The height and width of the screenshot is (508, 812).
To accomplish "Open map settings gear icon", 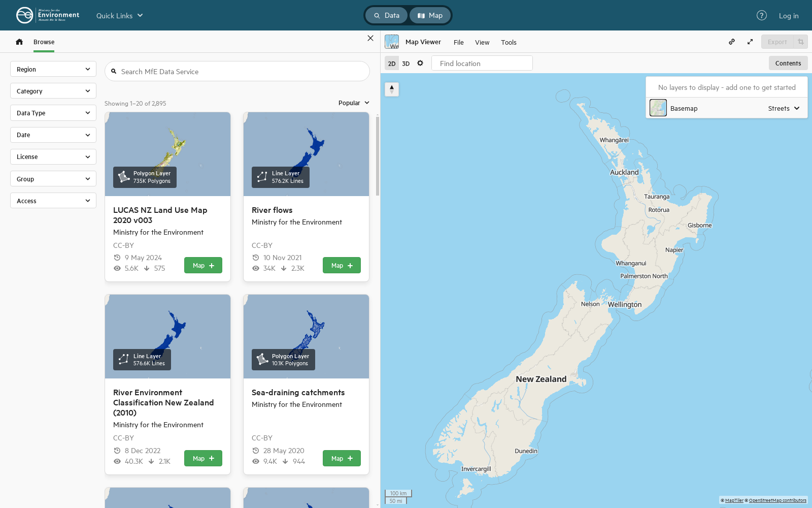I will pyautogui.click(x=420, y=63).
